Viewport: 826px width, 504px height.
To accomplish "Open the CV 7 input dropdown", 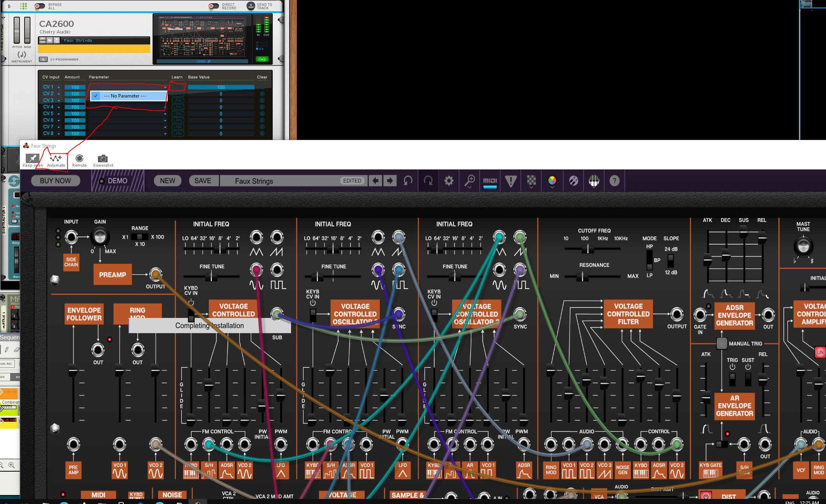I will pos(52,127).
